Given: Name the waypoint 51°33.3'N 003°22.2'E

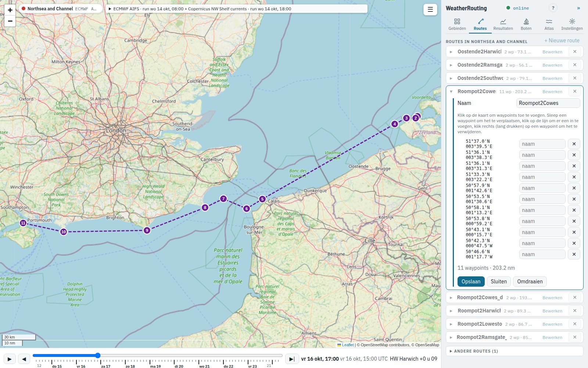Looking at the screenshot, I should pos(542,177).
